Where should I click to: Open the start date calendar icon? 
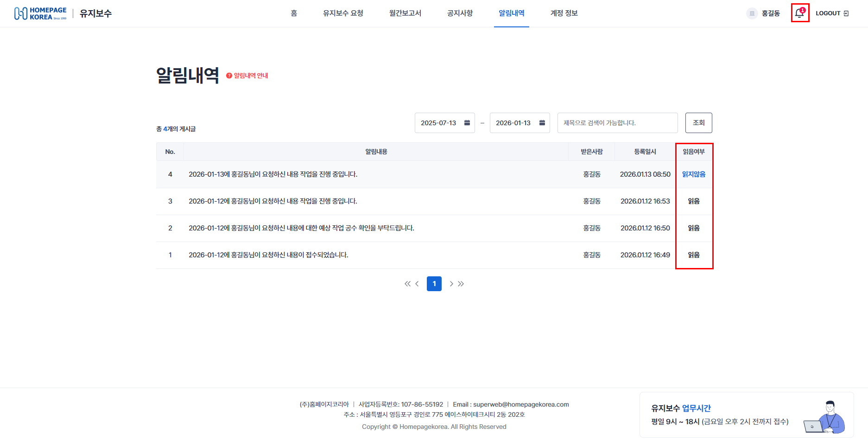[467, 123]
